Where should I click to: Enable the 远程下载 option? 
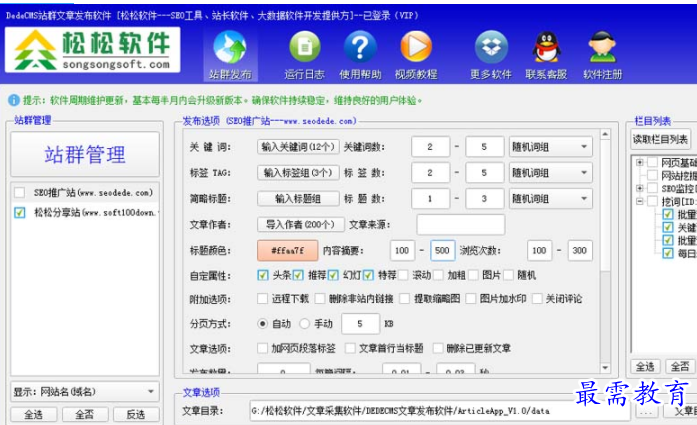263,299
